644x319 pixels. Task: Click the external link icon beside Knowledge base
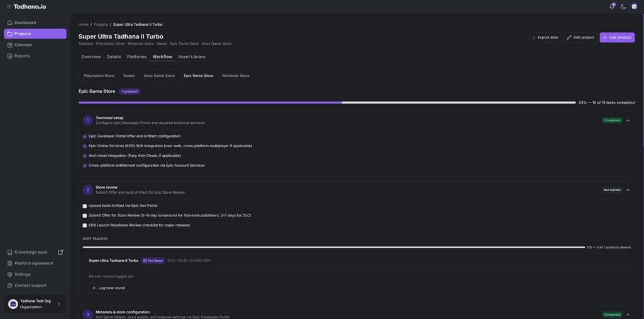[60, 252]
